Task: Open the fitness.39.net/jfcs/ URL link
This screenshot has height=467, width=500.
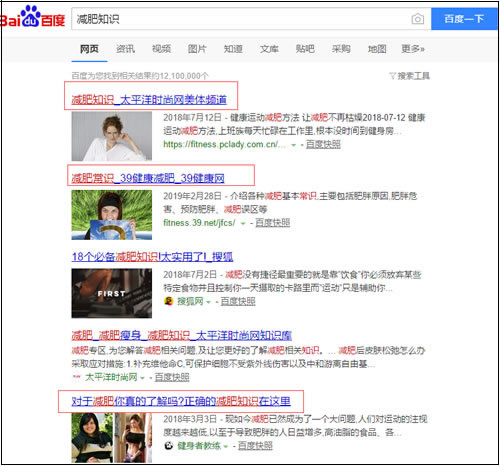Action: 199,223
